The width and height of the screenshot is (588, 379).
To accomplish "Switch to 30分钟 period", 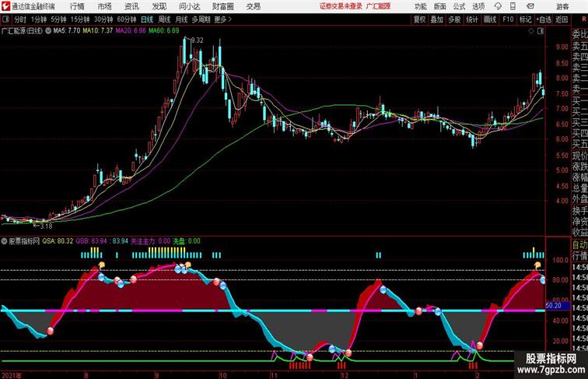I will coord(103,19).
